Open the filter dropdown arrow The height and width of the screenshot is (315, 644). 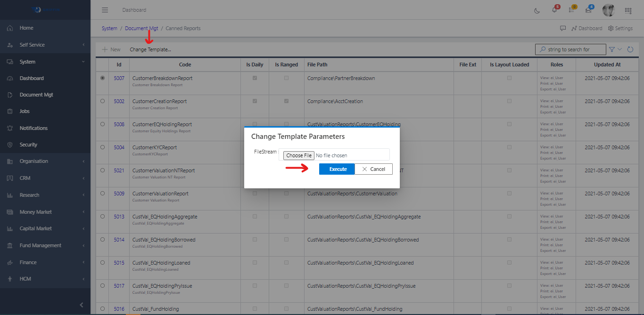pos(619,49)
